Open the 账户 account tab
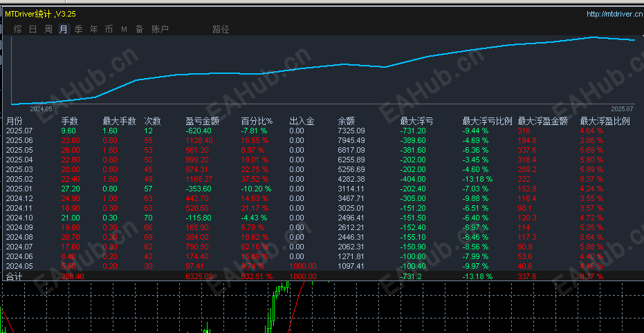The width and height of the screenshot is (644, 333). (x=160, y=29)
